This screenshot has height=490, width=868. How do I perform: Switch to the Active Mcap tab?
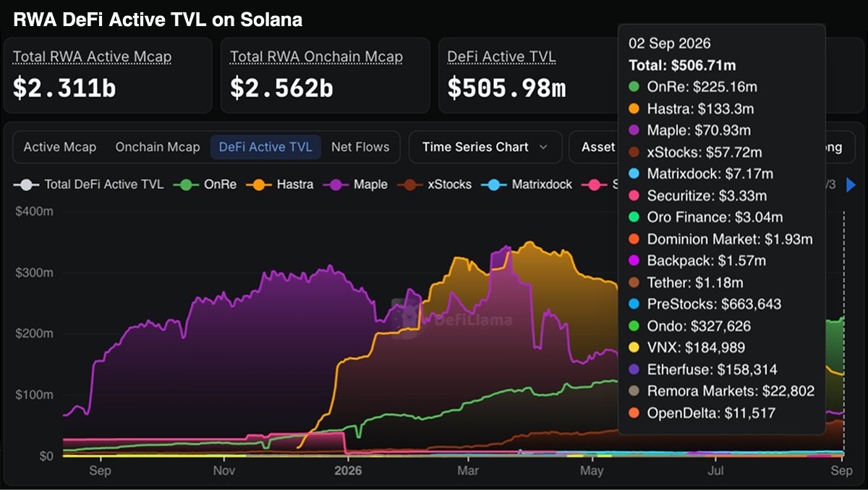point(59,147)
